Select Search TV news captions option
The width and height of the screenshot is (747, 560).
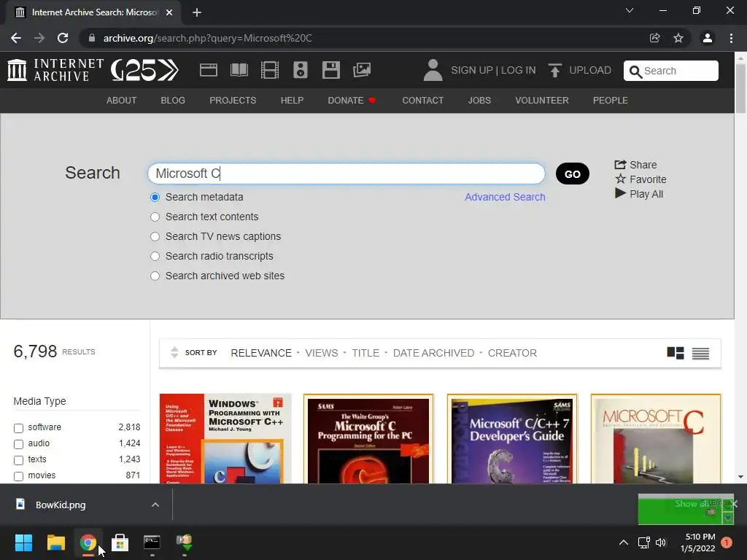coord(155,237)
